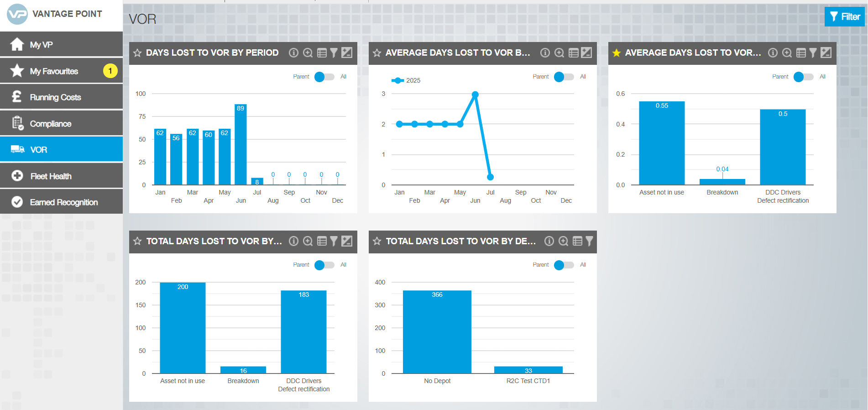
Task: Open filter funnel on Days Lost to VOR by Period
Action: (x=334, y=53)
